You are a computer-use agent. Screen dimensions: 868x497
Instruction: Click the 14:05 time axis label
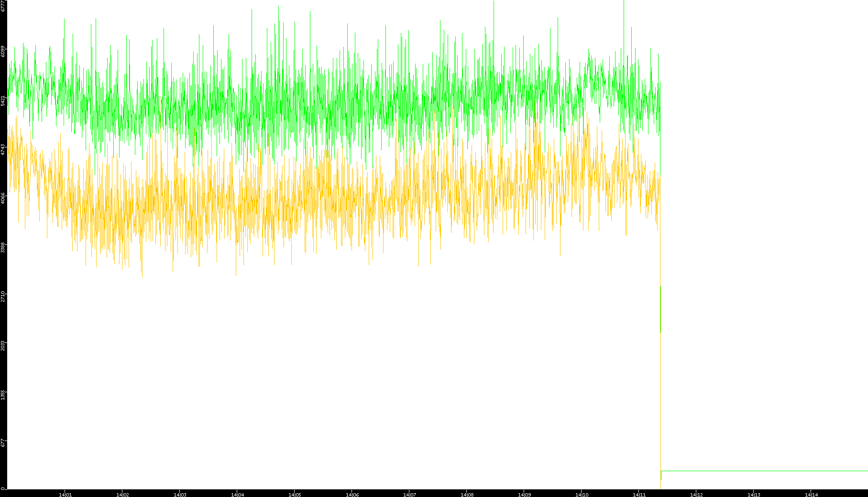295,494
